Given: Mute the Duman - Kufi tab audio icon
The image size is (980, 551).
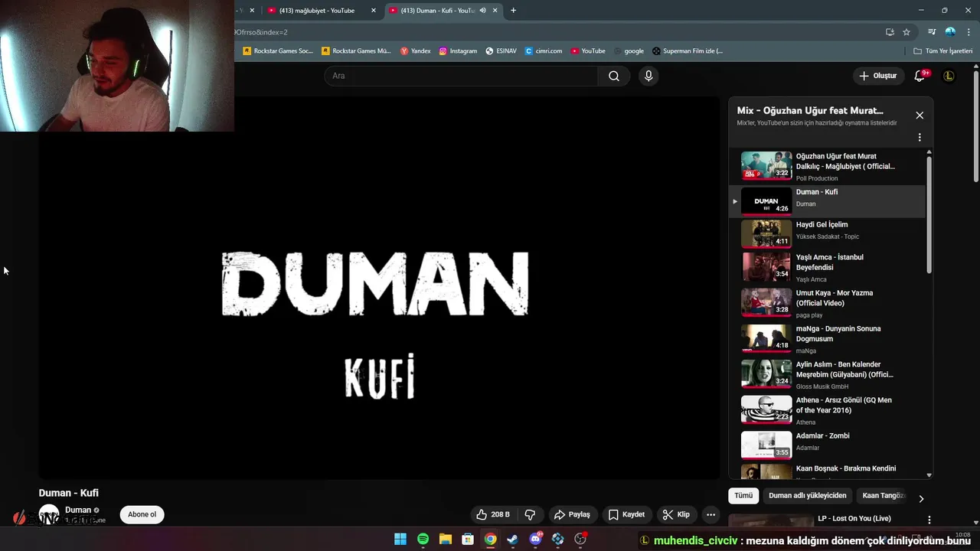Looking at the screenshot, I should pyautogui.click(x=483, y=11).
